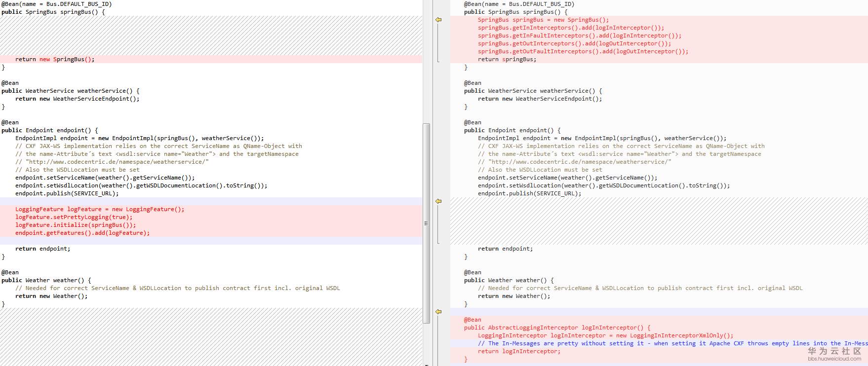Click the 'logFeature.initialize(springBus());' line
The width and height of the screenshot is (868, 366).
[76, 225]
